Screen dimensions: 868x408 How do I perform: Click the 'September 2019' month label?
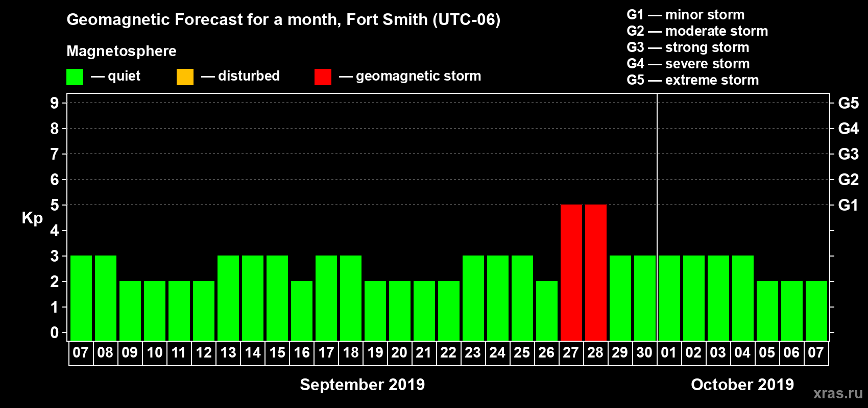(x=362, y=385)
